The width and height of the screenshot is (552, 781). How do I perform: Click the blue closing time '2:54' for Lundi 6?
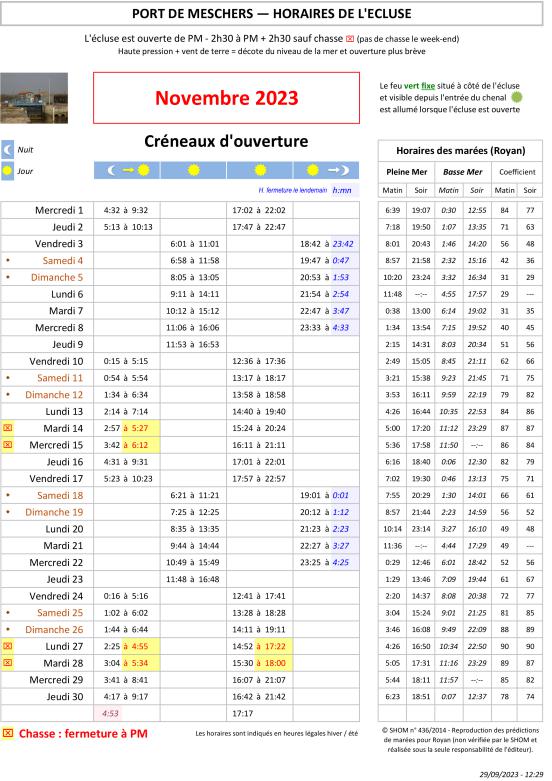click(341, 294)
